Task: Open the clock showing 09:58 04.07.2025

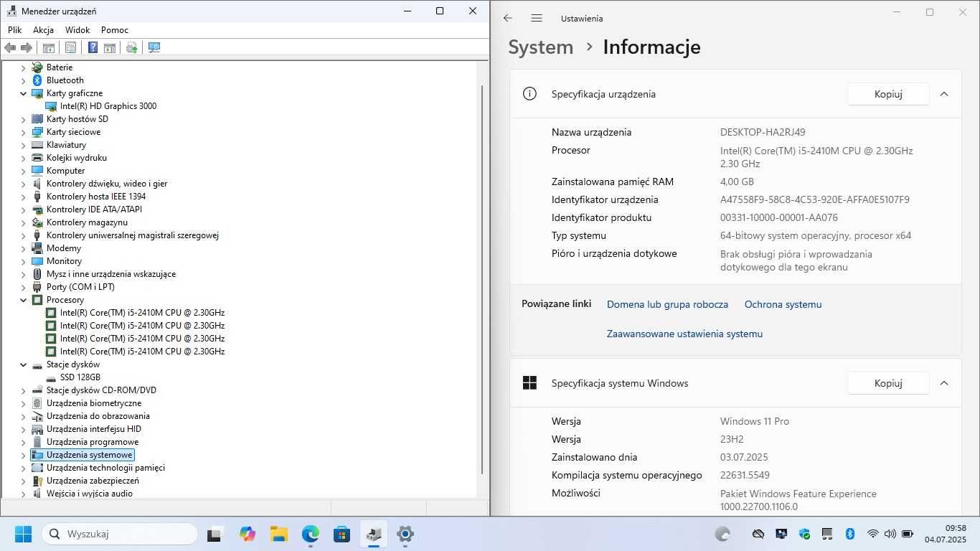Action: tap(945, 534)
